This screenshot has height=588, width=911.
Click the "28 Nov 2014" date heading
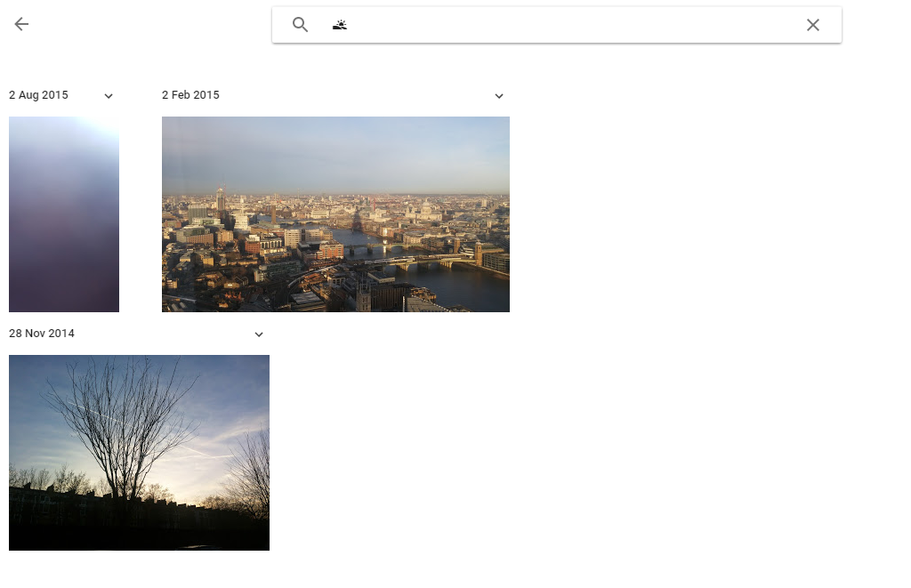tap(42, 334)
